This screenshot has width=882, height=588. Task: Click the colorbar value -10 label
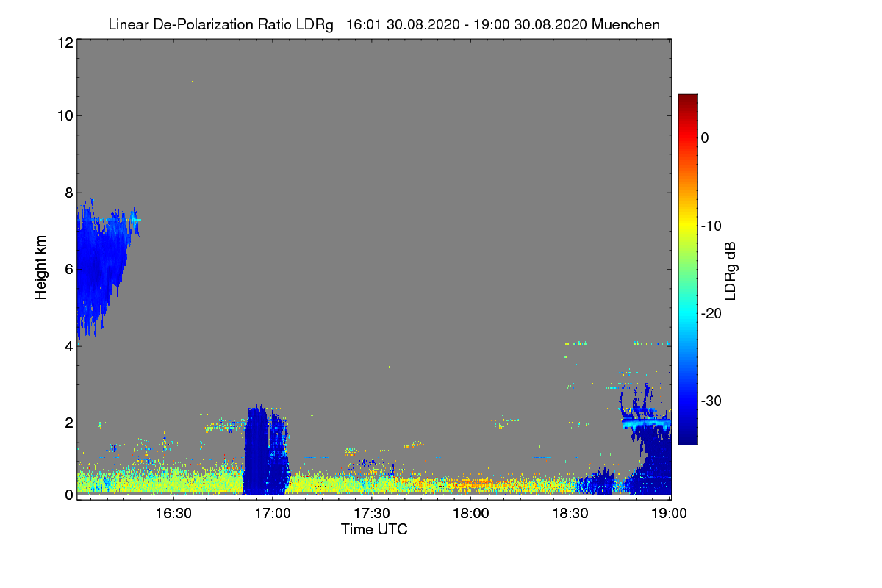tap(711, 226)
